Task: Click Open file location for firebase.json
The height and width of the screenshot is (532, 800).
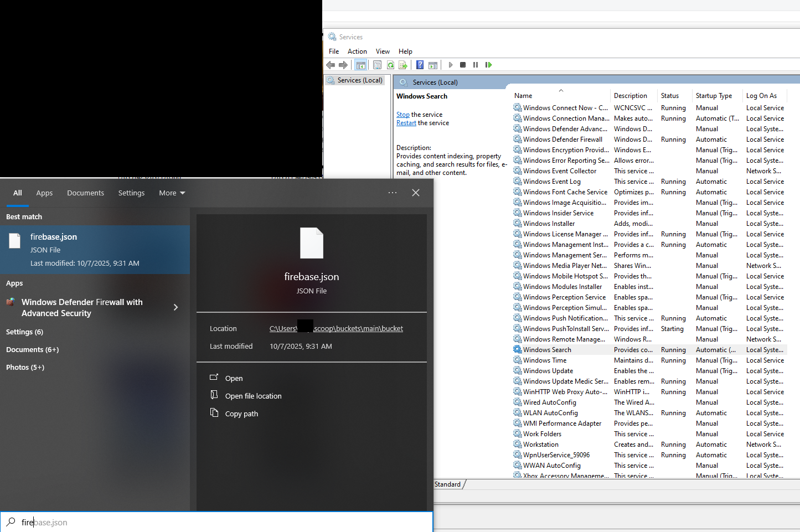Action: pos(253,396)
